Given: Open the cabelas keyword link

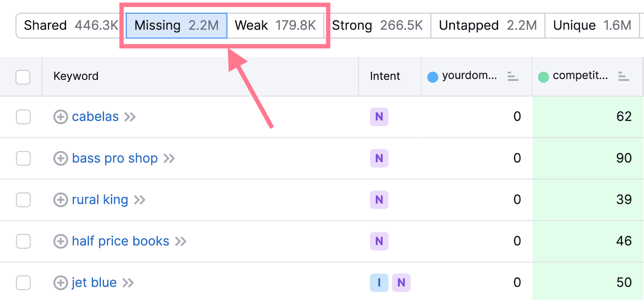Looking at the screenshot, I should (95, 117).
